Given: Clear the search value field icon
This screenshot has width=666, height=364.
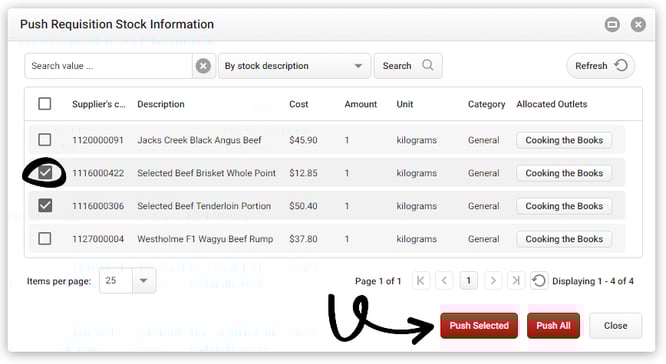Looking at the screenshot, I should [203, 66].
